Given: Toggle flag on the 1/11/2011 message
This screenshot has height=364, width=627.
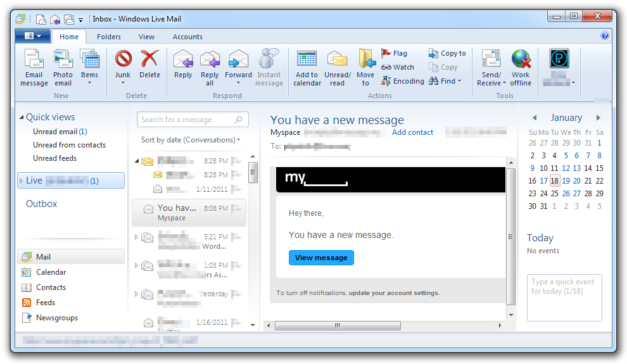Looking at the screenshot, I should pos(236,189).
